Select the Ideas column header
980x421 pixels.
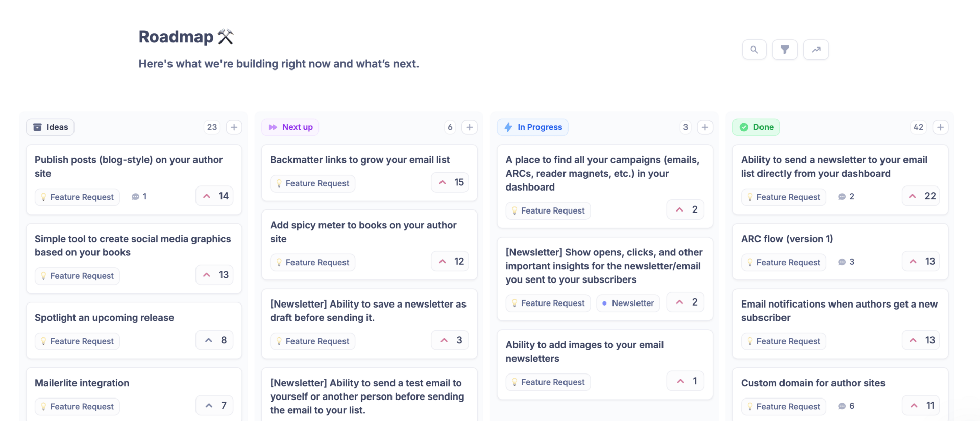pyautogui.click(x=50, y=127)
